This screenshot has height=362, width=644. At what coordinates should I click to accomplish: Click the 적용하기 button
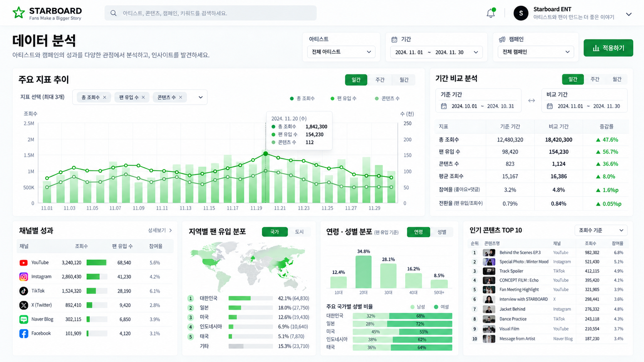608,48
